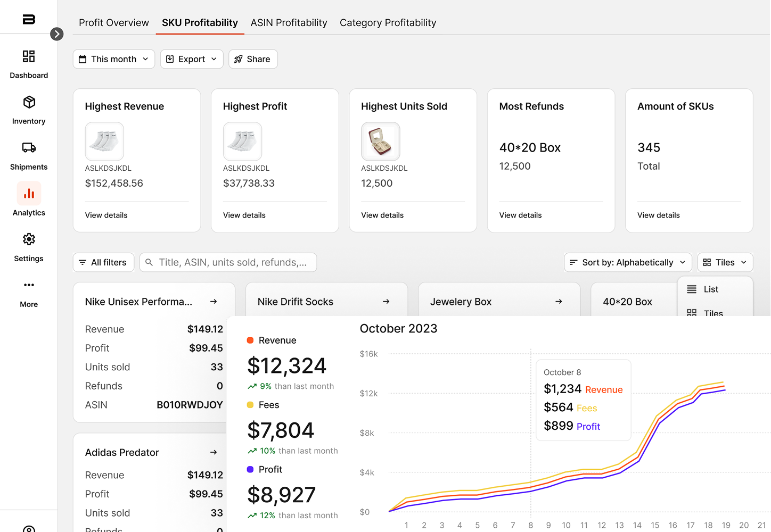The width and height of the screenshot is (771, 532).
Task: Click the orange Revenue legend dot
Action: [250, 340]
